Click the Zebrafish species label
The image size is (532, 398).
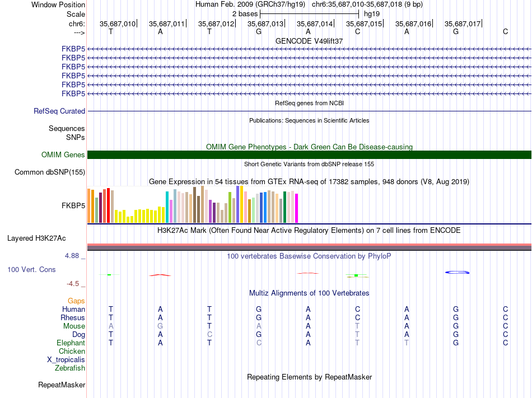(69, 368)
